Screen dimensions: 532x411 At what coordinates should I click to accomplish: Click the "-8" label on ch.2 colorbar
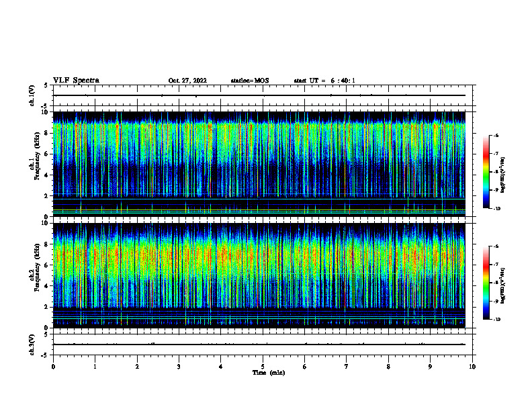(496, 283)
